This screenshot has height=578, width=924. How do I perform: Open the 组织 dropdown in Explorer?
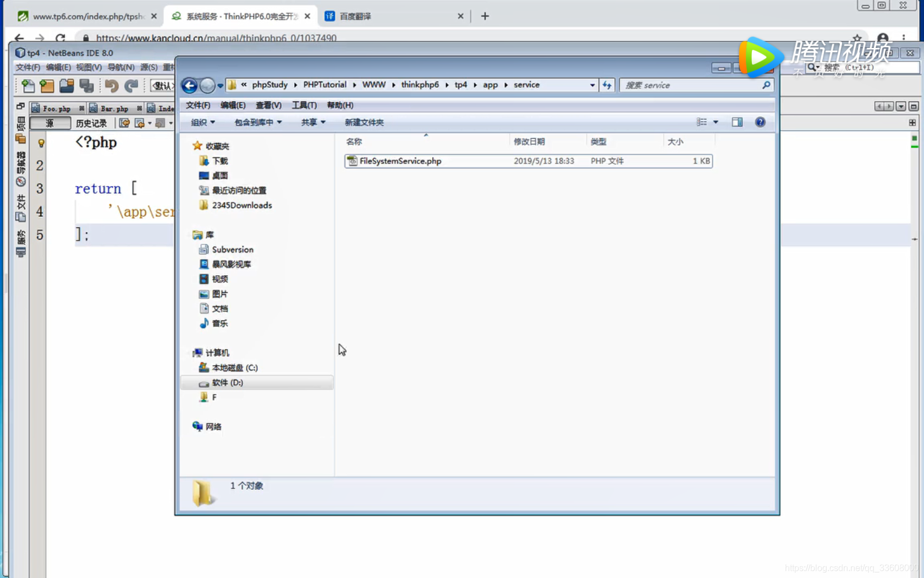[203, 122]
